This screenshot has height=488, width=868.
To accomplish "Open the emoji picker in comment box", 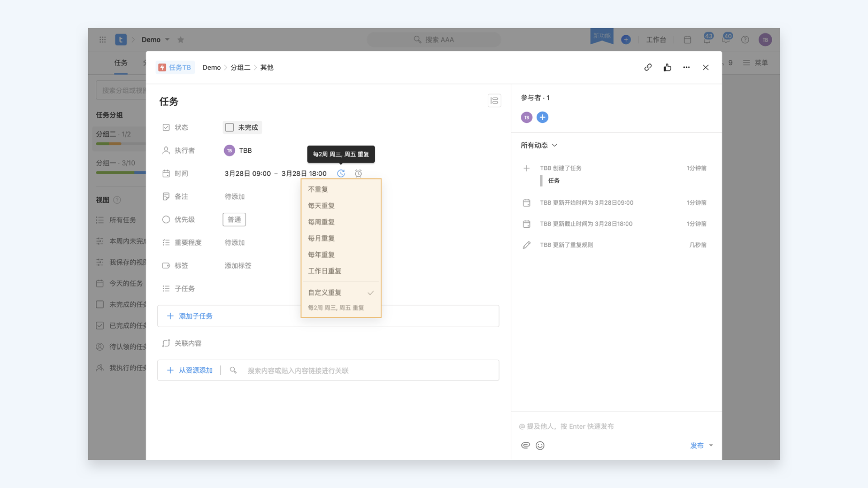I will pos(540,446).
